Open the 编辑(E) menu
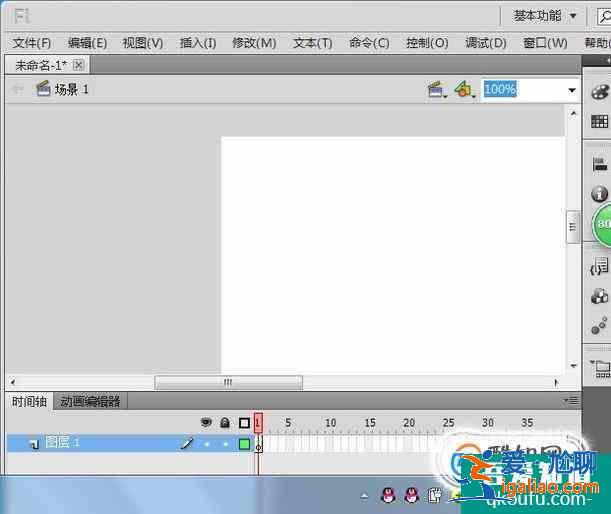 pos(87,42)
